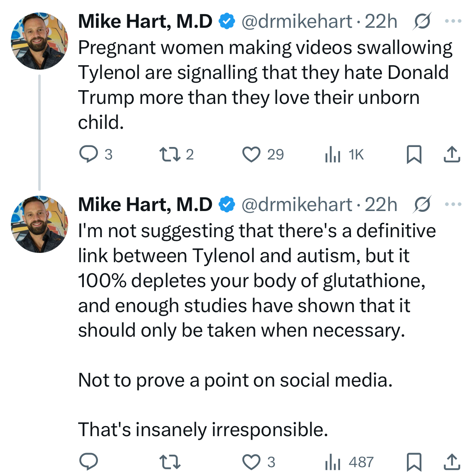View analytics for the tweet with 487 views
The width and height of the screenshot is (475, 476).
[333, 462]
